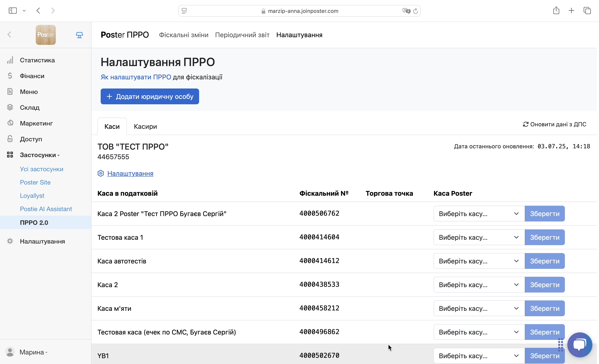Click the Poster logo thumbnail
The width and height of the screenshot is (599, 364).
click(46, 35)
